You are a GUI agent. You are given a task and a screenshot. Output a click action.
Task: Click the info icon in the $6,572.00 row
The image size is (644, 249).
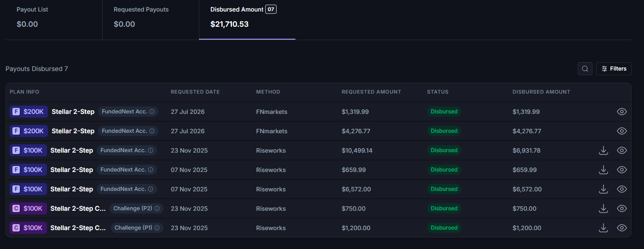(151, 189)
